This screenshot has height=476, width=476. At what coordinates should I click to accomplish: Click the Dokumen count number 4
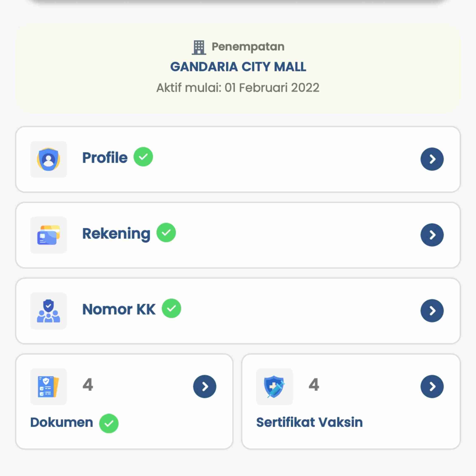(88, 385)
